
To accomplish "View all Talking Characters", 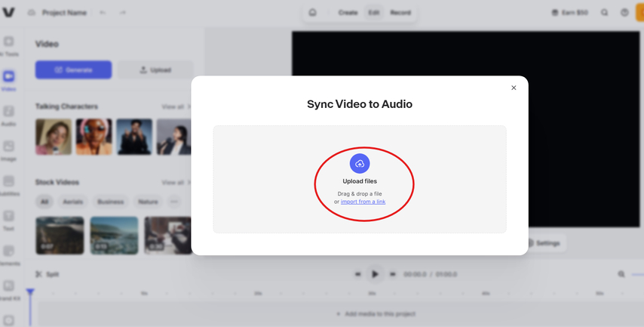I will tap(176, 107).
